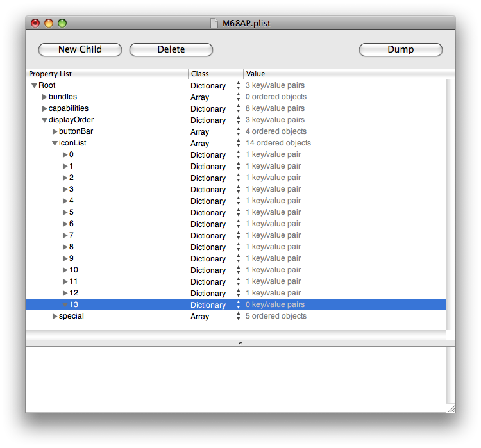The width and height of the screenshot is (481, 448).
Task: Minimize window with yellow button
Action: (x=49, y=23)
